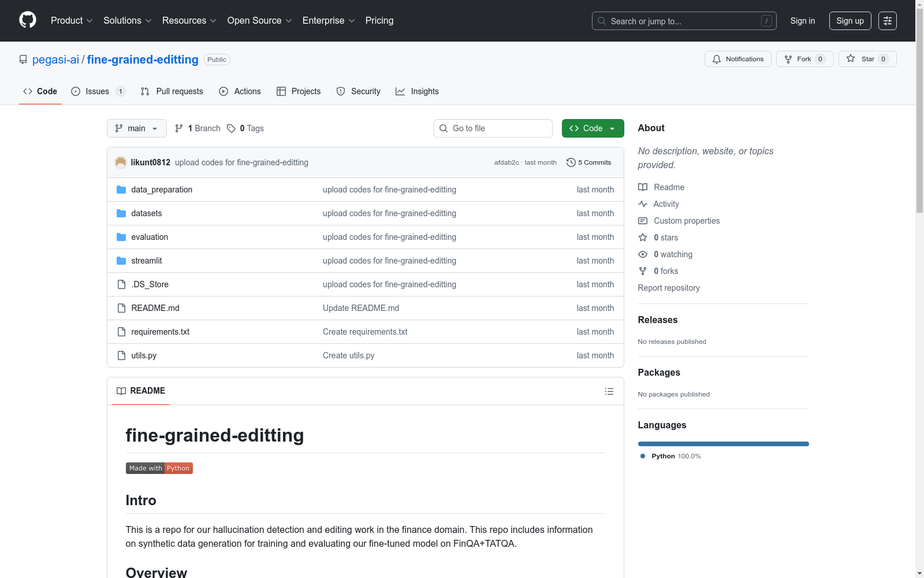This screenshot has height=578, width=924.
Task: Click the branch icon next to 1 Branch
Action: coord(179,128)
